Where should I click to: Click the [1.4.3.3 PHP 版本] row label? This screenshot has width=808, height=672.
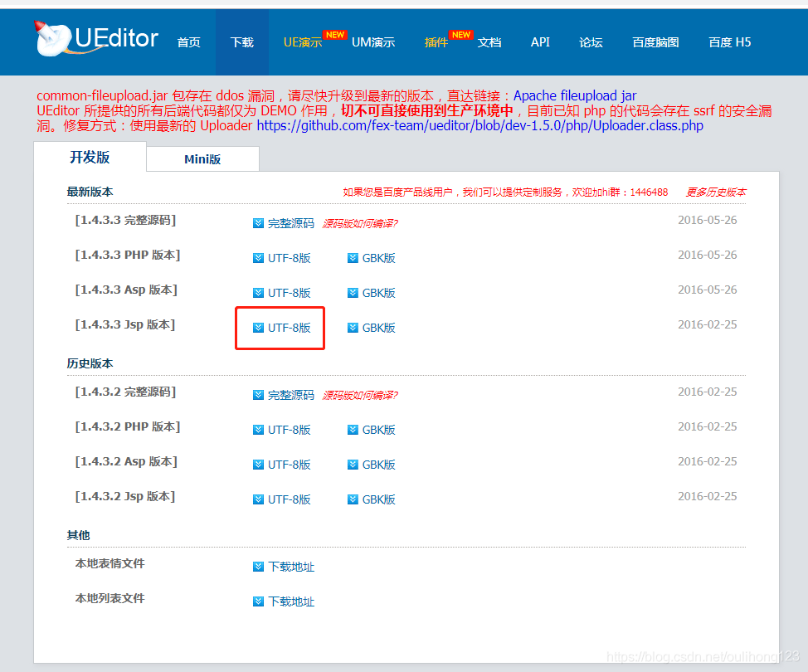[128, 255]
